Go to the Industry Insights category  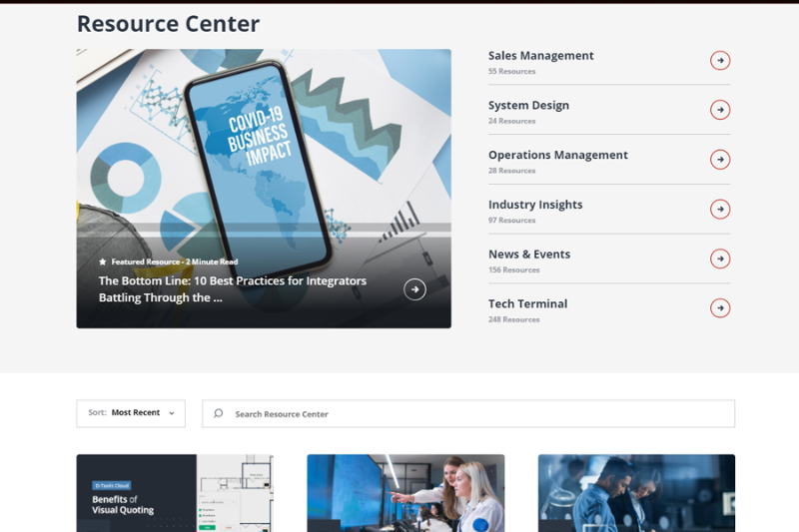coord(535,205)
